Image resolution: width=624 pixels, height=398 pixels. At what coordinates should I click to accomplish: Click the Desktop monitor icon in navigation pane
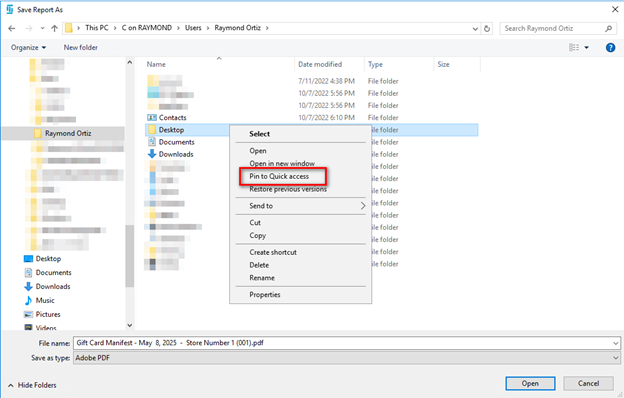click(x=28, y=259)
